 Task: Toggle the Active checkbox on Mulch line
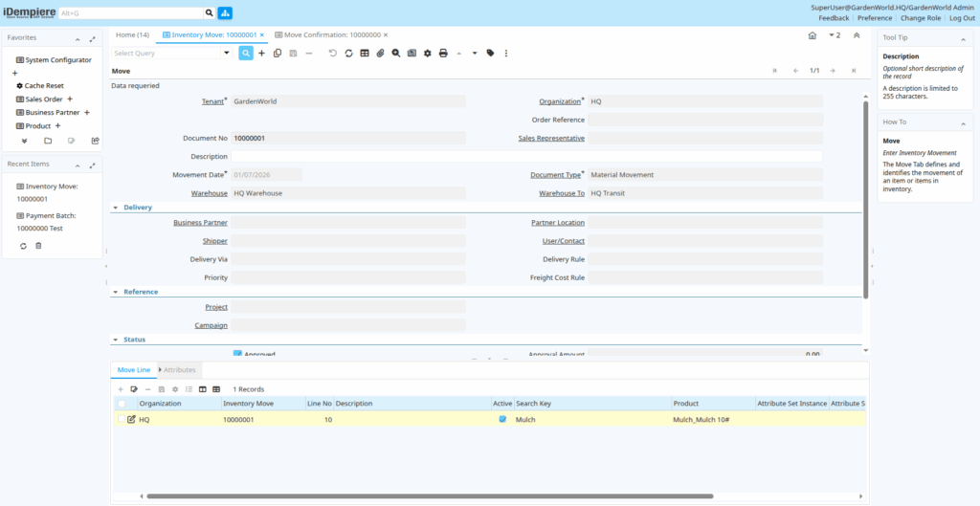(501, 419)
